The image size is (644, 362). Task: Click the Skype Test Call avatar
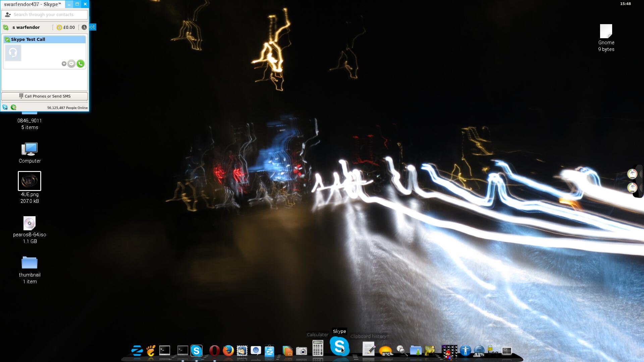click(13, 53)
